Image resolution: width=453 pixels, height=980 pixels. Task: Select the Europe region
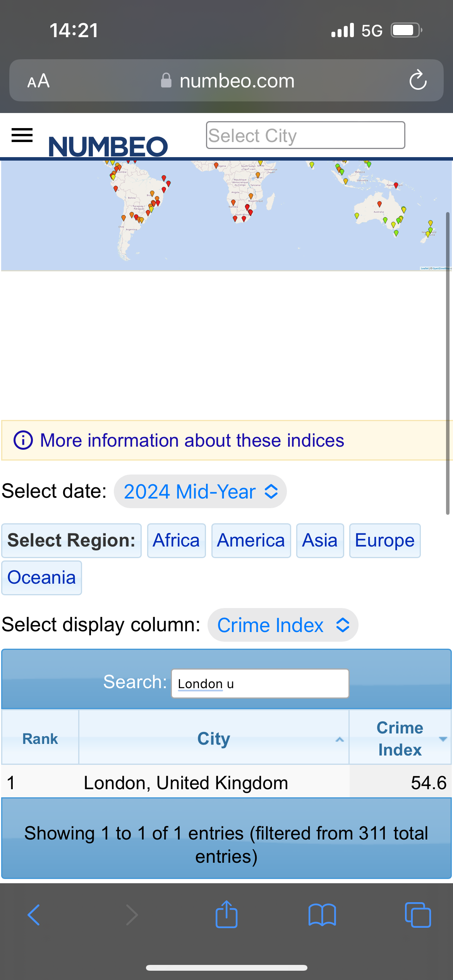[384, 540]
